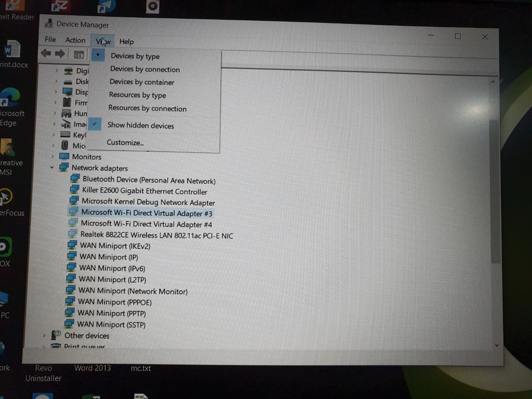
Task: Click the Monitors category icon
Action: [64, 156]
